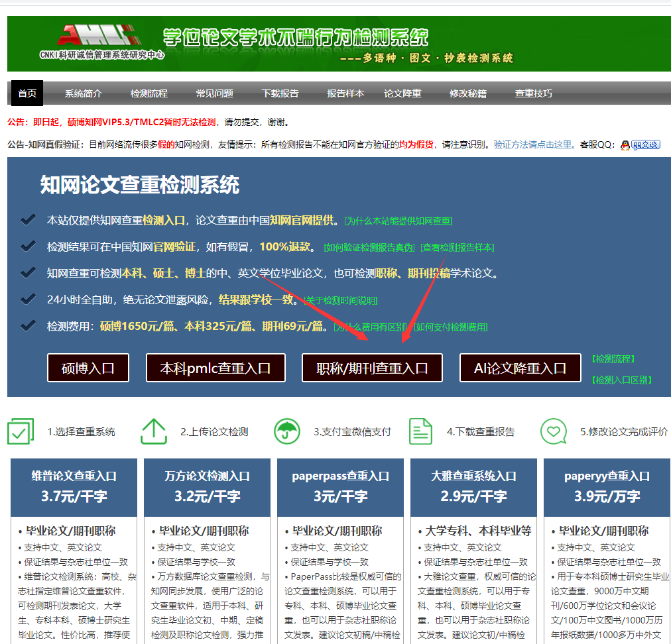Click the 关于检测时间说明 link

(341, 301)
